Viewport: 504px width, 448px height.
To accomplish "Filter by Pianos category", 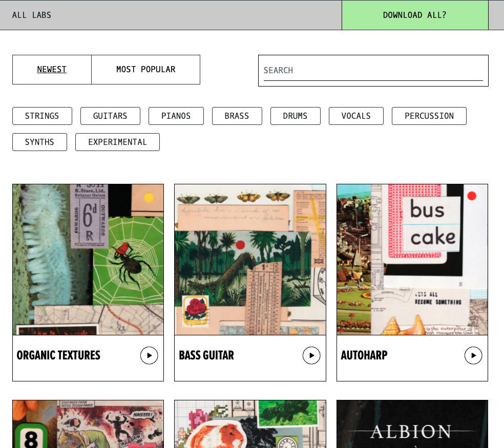I will 176,116.
